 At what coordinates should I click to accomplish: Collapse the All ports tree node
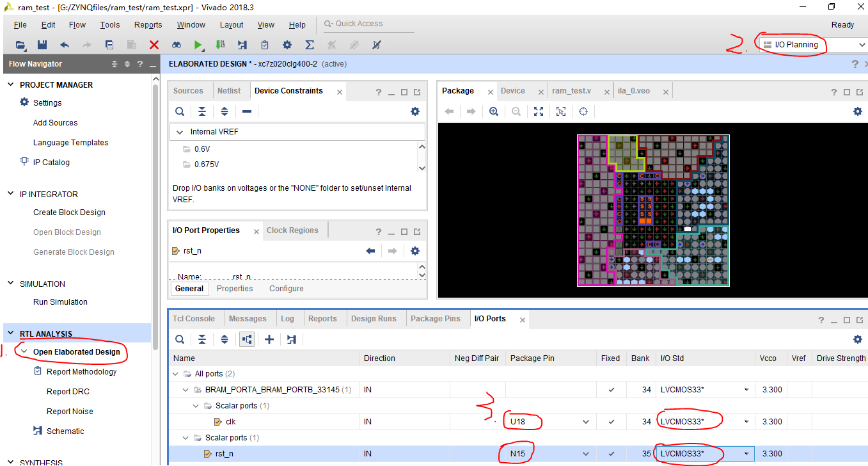coord(177,374)
